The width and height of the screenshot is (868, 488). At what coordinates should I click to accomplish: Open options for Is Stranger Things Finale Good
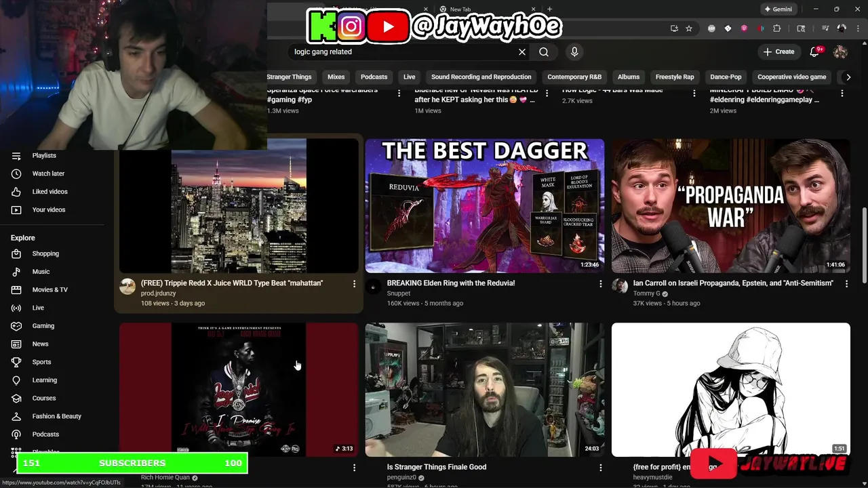600,467
